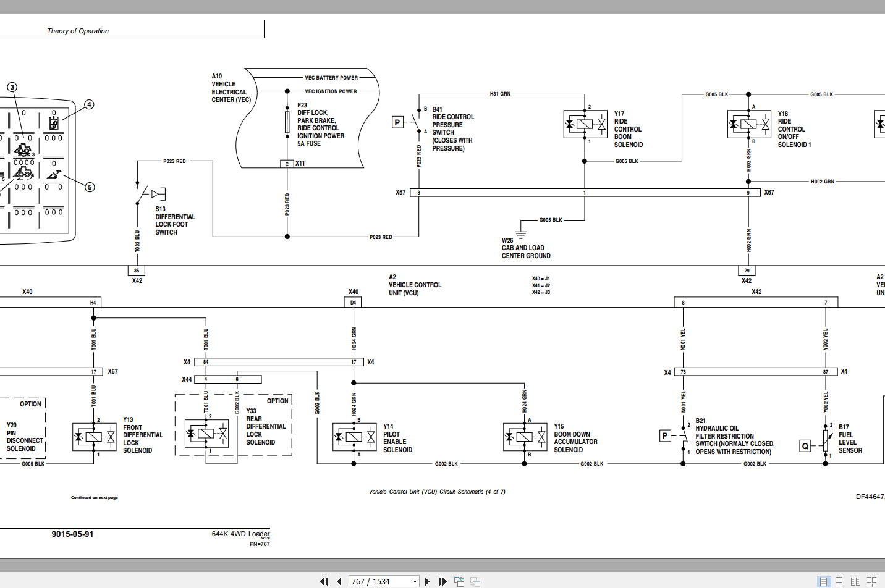The height and width of the screenshot is (588, 885).
Task: Click the 'G005 BLK' label near W26 ground
Action: (551, 220)
